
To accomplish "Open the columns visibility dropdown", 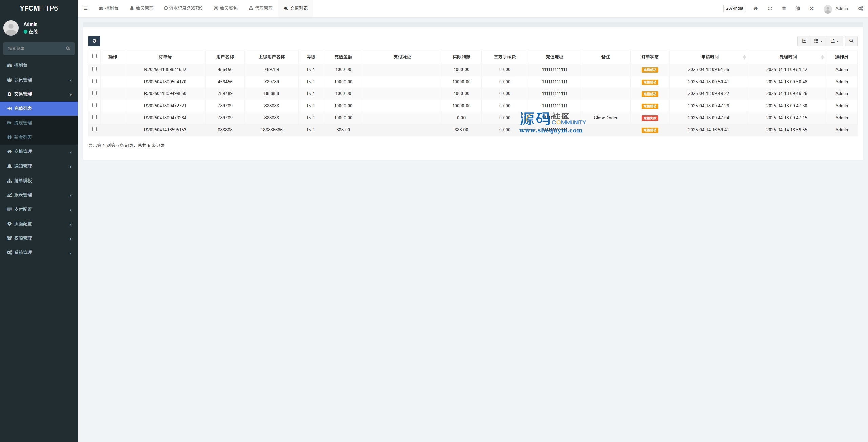I will (x=818, y=41).
